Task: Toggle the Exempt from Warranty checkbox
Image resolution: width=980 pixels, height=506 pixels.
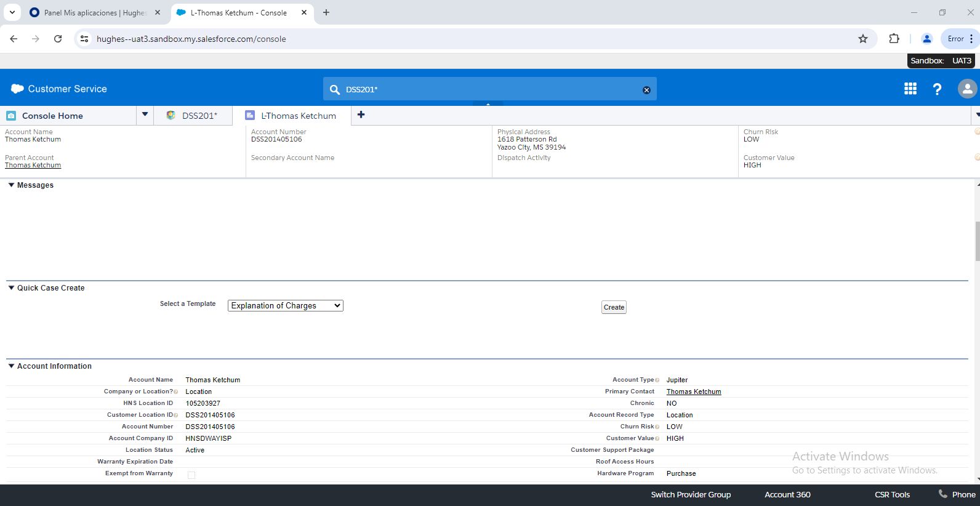Action: coord(191,475)
